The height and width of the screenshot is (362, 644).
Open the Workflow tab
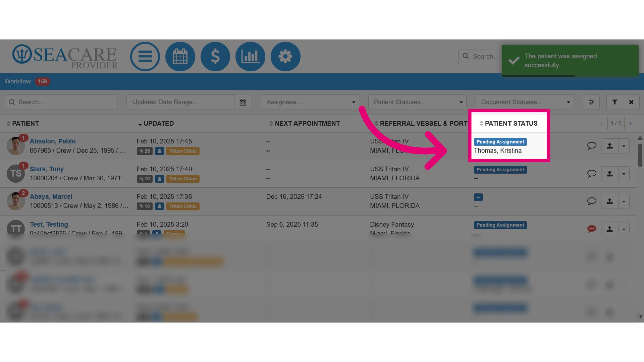pyautogui.click(x=17, y=81)
